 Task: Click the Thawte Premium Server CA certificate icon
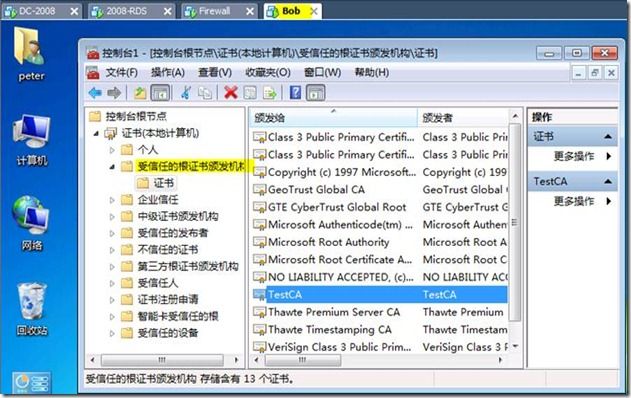(260, 312)
